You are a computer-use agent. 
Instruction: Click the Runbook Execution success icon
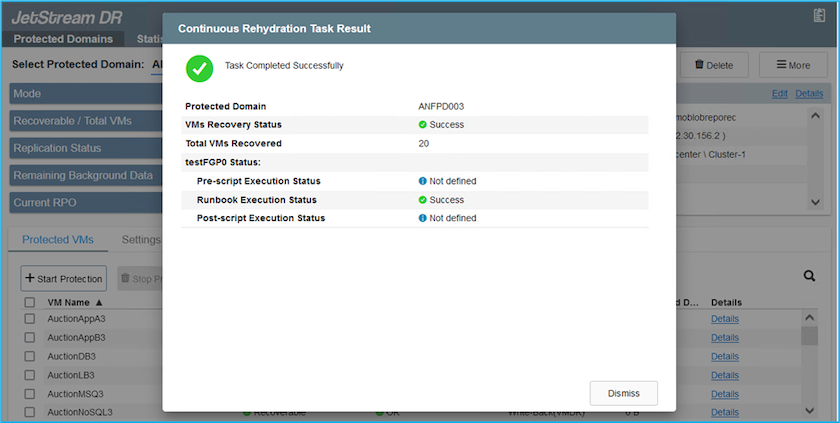pyautogui.click(x=423, y=200)
